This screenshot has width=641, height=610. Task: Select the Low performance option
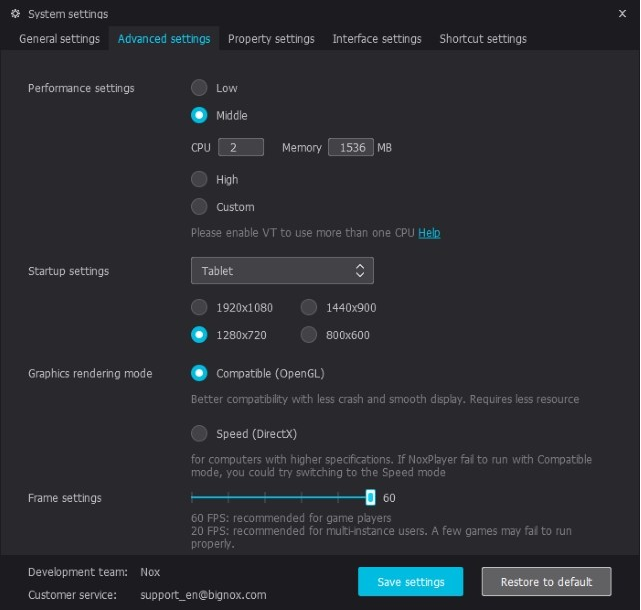click(200, 88)
